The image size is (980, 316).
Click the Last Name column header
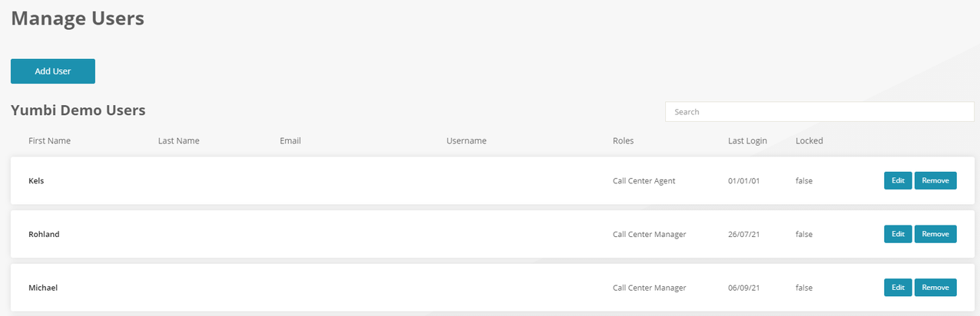(178, 141)
